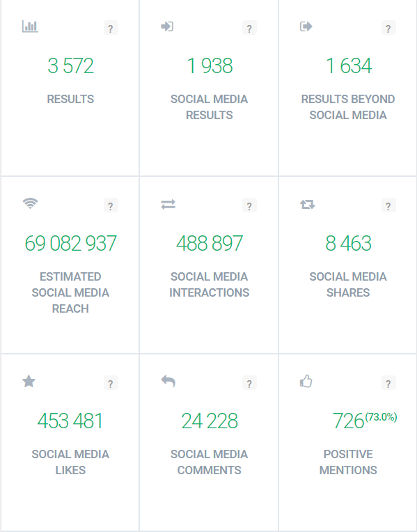Viewport: 417px width, 532px height.
Task: Select the 488 897 interactions value
Action: point(210,243)
